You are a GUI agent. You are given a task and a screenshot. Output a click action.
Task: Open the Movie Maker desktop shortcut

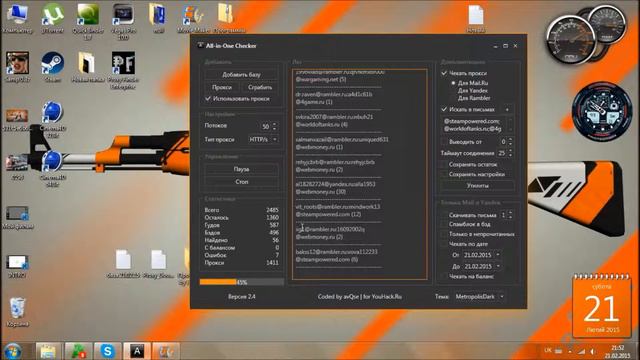[193, 18]
